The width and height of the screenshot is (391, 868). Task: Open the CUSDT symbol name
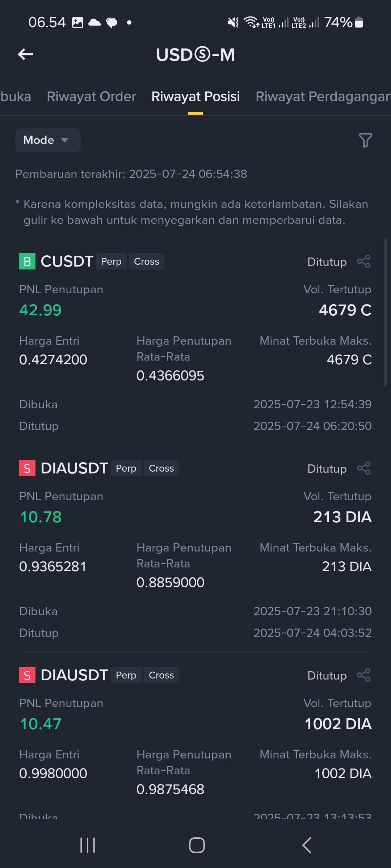(67, 261)
